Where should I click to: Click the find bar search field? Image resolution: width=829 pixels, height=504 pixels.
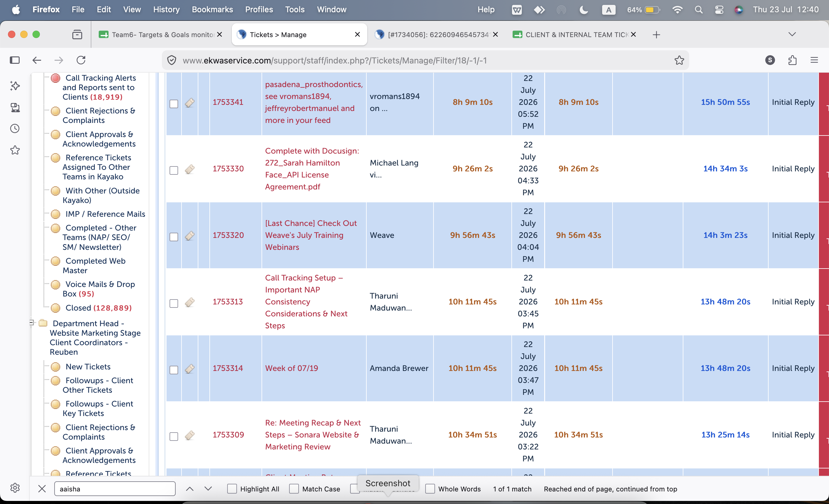point(115,489)
